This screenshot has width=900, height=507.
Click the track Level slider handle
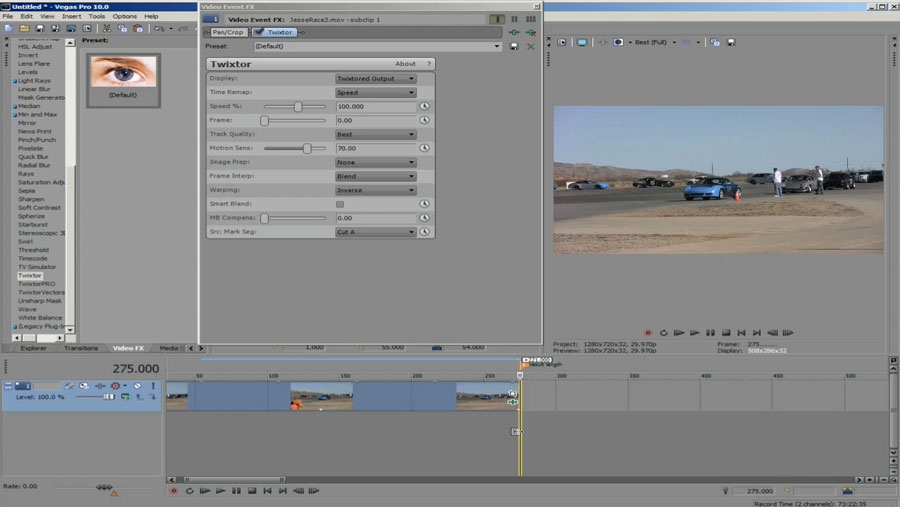pyautogui.click(x=108, y=397)
